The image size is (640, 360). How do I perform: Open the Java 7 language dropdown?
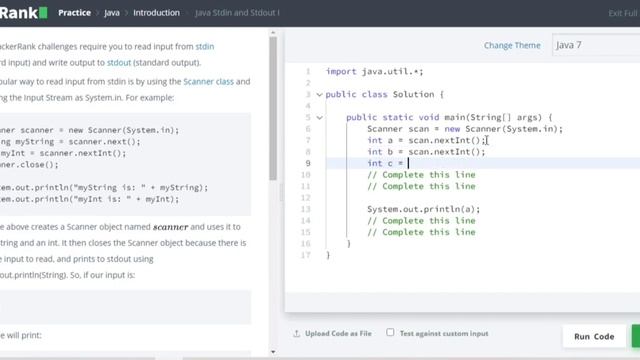click(x=596, y=45)
